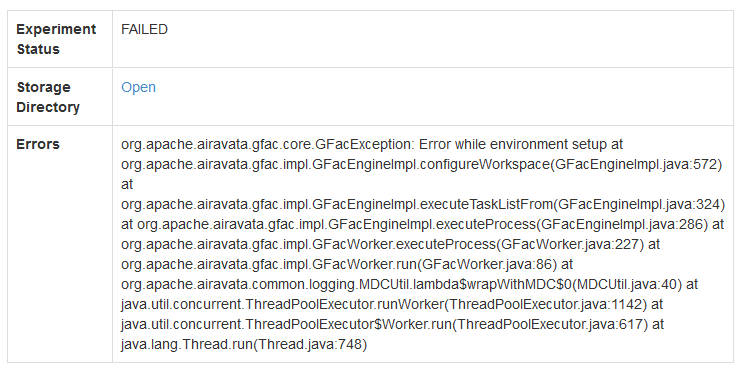Click the ThreadPoolExecutor$Worker.run java:617 trace line
745x373 pixels.
point(392,324)
